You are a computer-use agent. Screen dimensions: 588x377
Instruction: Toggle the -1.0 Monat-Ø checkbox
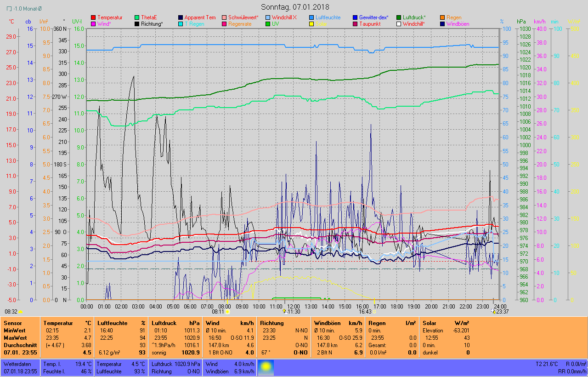9,9
